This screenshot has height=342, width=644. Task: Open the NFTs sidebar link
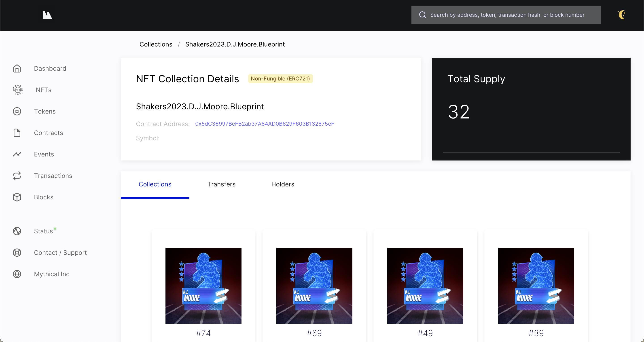point(44,90)
